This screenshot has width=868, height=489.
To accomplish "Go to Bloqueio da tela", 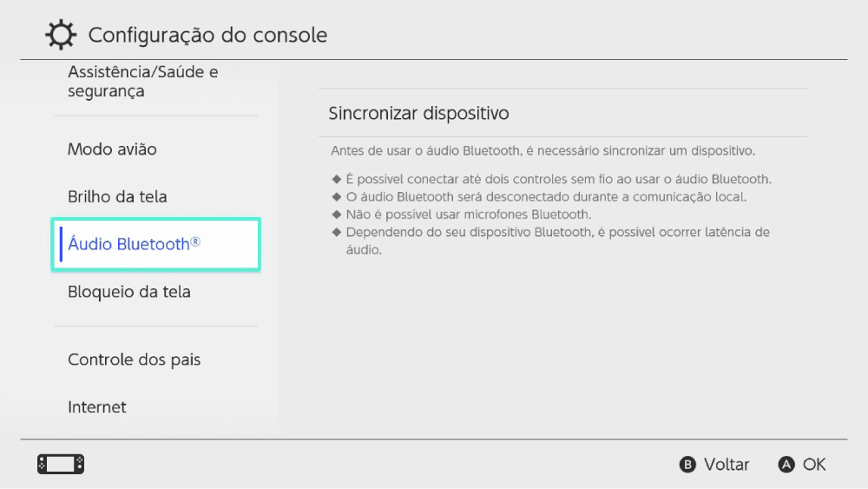I will click(x=129, y=292).
